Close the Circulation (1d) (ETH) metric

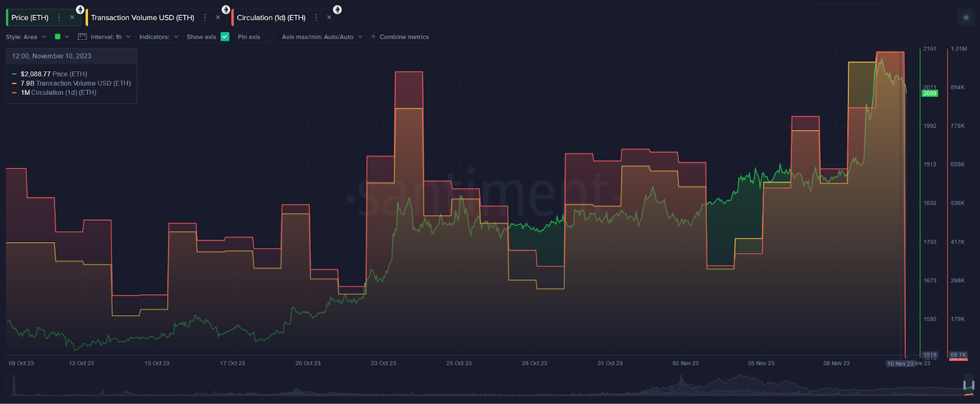330,18
